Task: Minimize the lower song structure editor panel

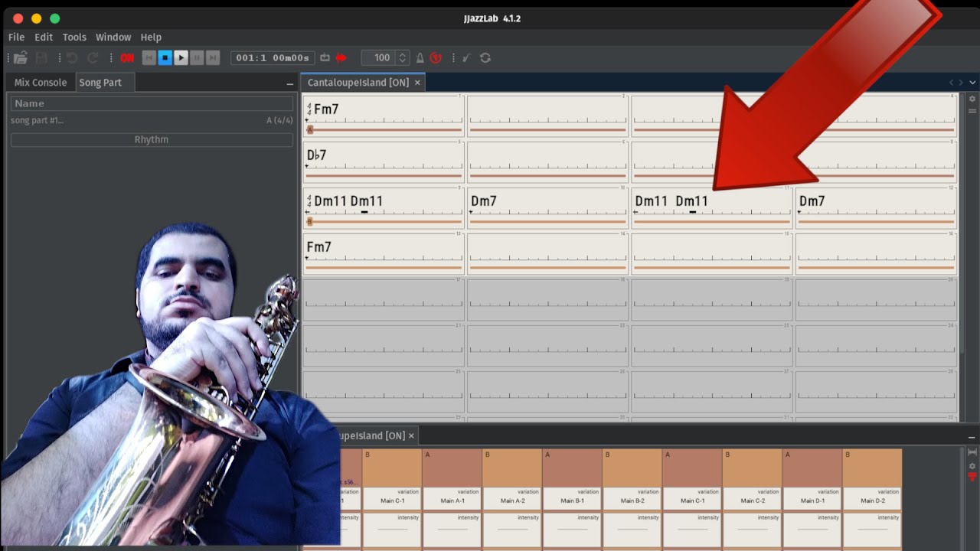Action: point(972,437)
